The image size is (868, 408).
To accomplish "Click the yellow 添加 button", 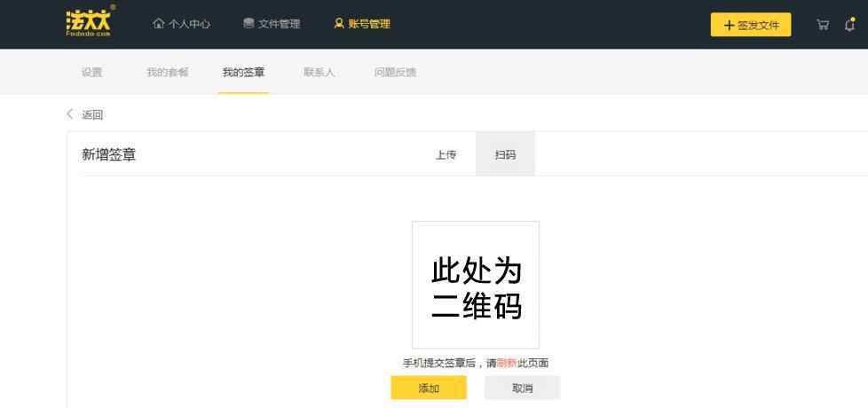I will point(429,388).
